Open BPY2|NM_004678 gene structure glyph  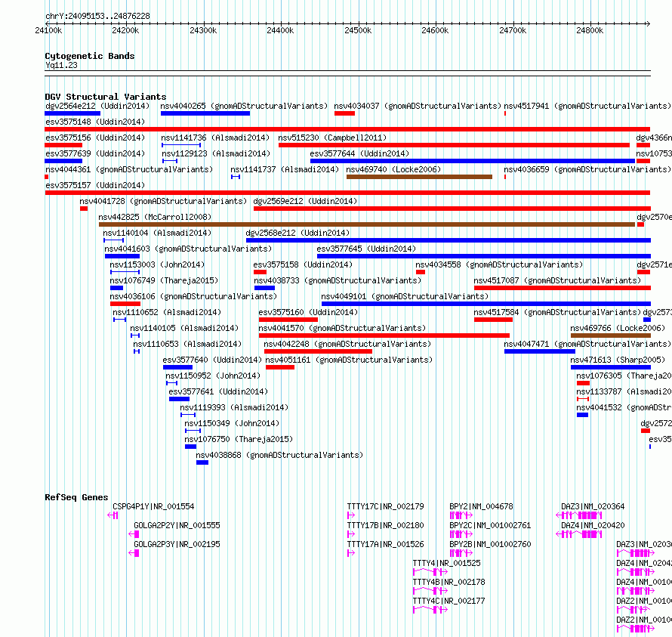point(461,515)
